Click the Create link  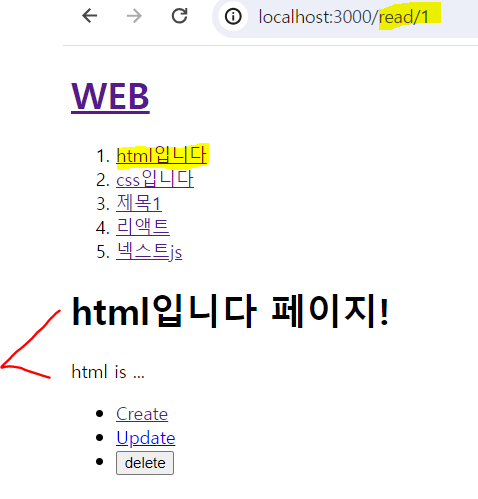(x=142, y=414)
